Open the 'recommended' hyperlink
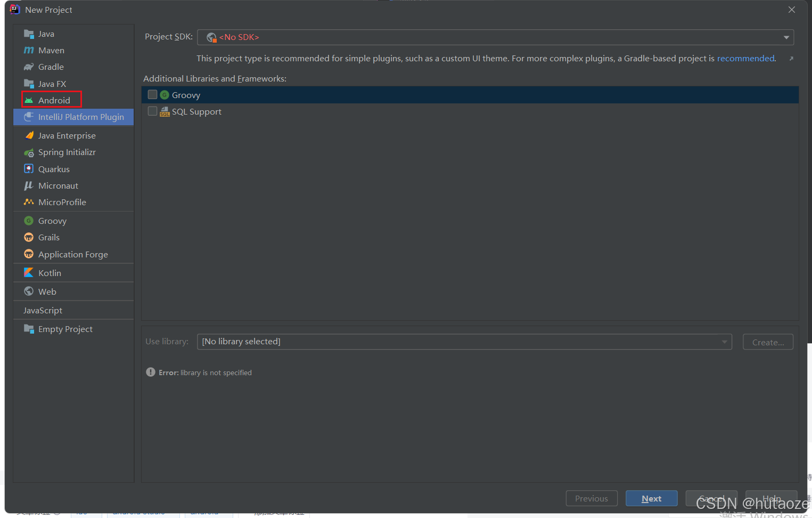 click(745, 58)
